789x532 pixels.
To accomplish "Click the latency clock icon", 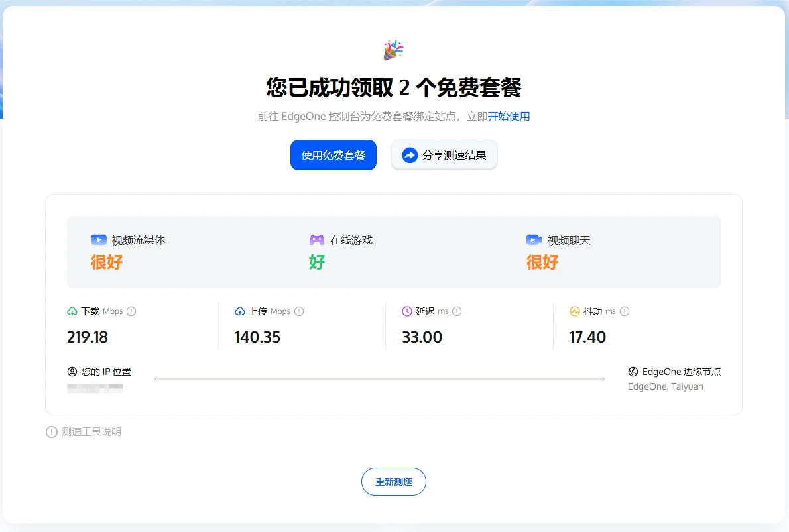I will pyautogui.click(x=407, y=311).
